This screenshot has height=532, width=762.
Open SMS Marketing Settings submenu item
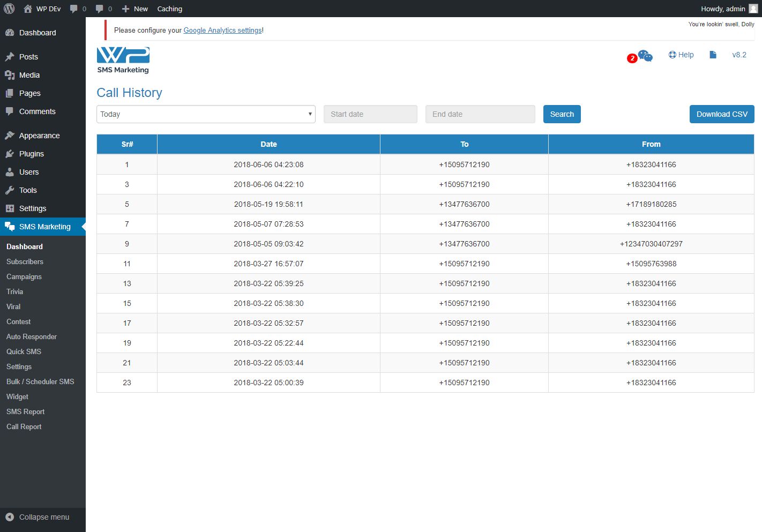[x=19, y=366]
